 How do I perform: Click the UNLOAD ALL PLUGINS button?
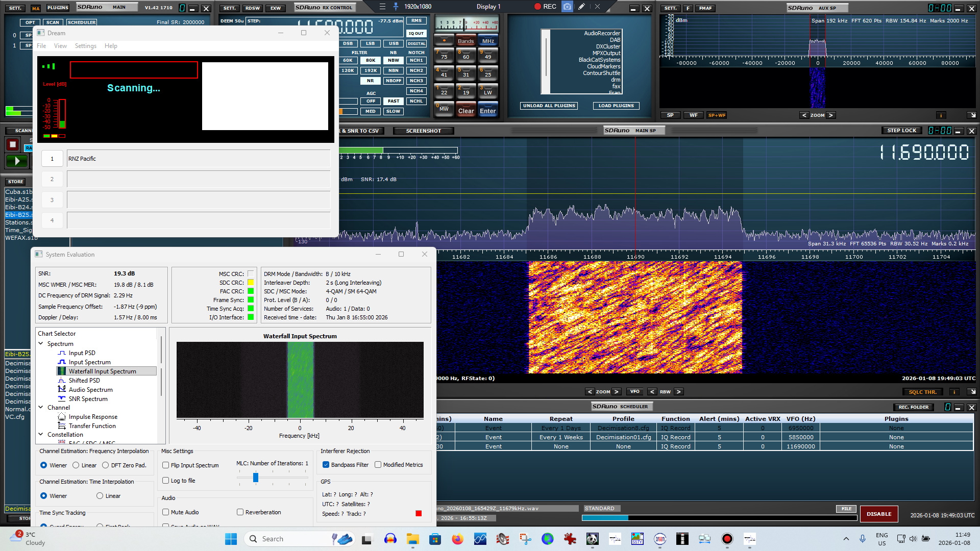(549, 106)
